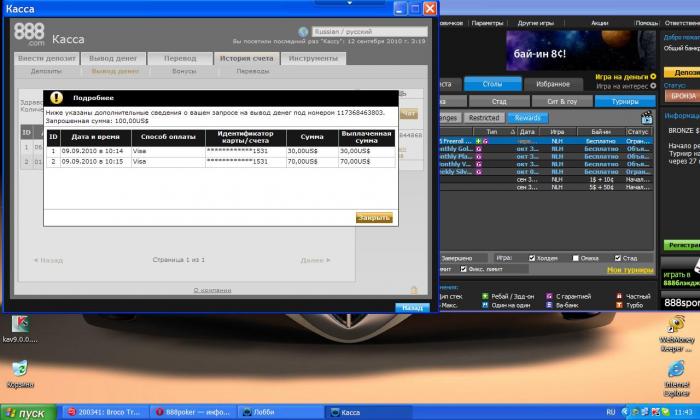Open the Russian / русский language dropdown
The image size is (700, 420).
click(x=369, y=32)
